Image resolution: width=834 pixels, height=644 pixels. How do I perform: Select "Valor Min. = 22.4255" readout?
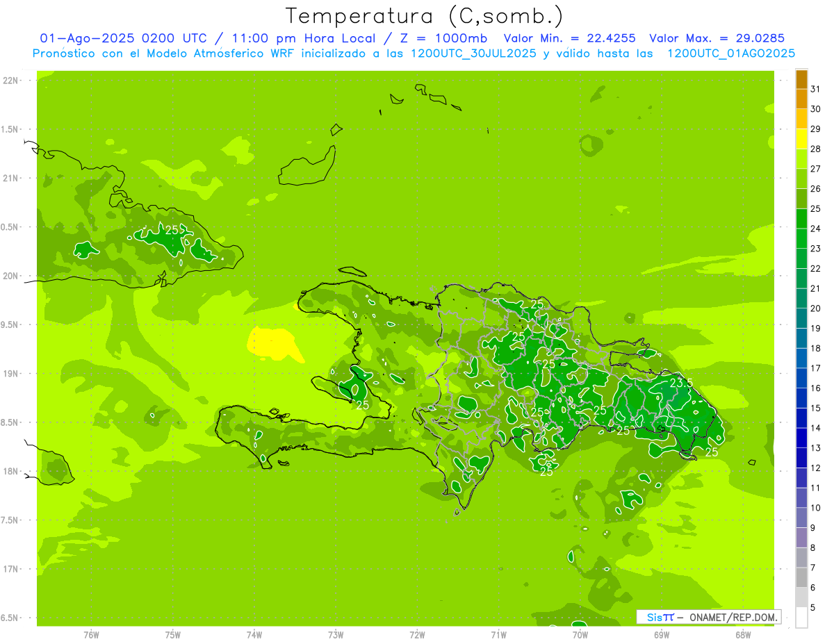569,38
